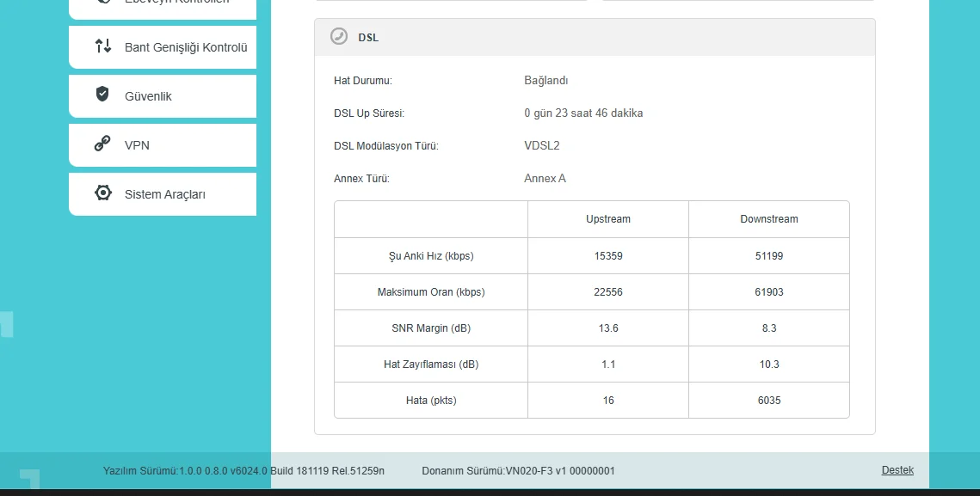
Task: Click the Şu Anki Hız (kbps) row label
Action: tap(430, 256)
